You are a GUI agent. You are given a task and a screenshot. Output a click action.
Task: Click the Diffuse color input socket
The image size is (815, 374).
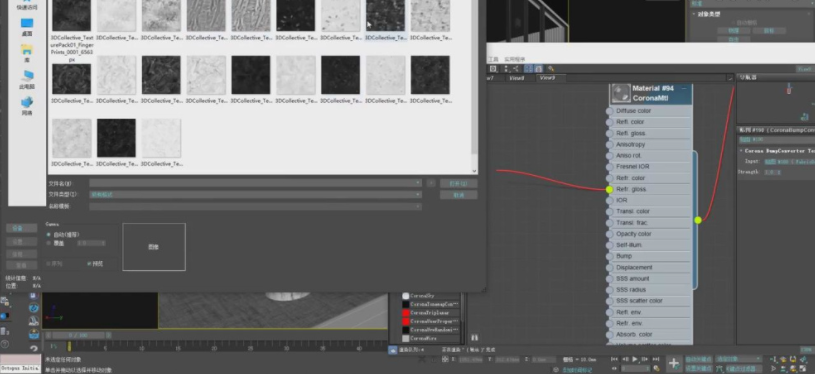click(610, 111)
